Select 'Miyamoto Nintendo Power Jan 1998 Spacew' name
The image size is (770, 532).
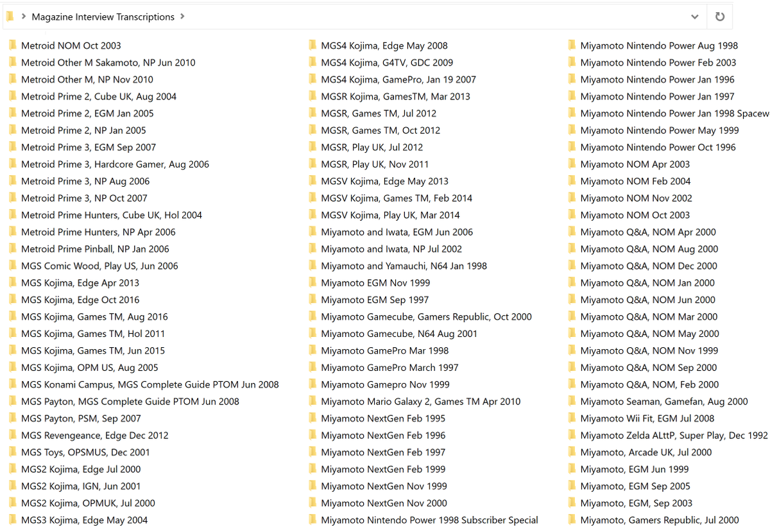674,114
